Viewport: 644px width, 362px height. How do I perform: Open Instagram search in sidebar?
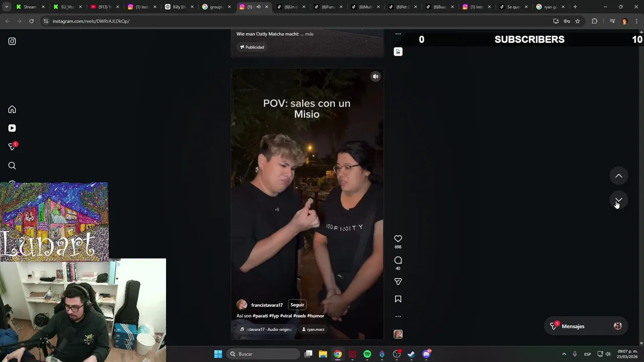click(x=12, y=165)
